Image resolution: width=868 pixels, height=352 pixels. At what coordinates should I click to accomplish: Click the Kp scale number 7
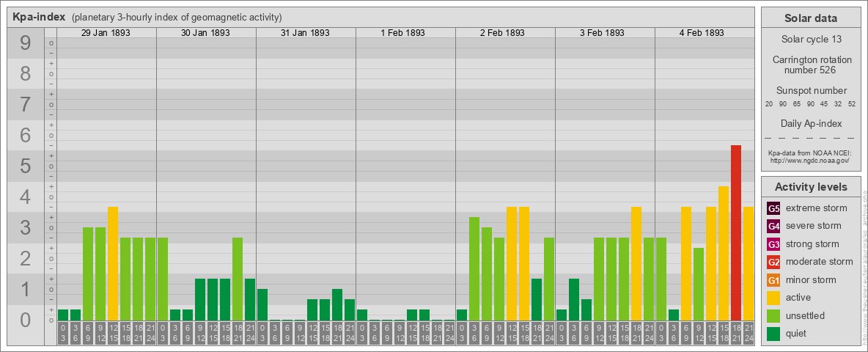click(x=26, y=104)
